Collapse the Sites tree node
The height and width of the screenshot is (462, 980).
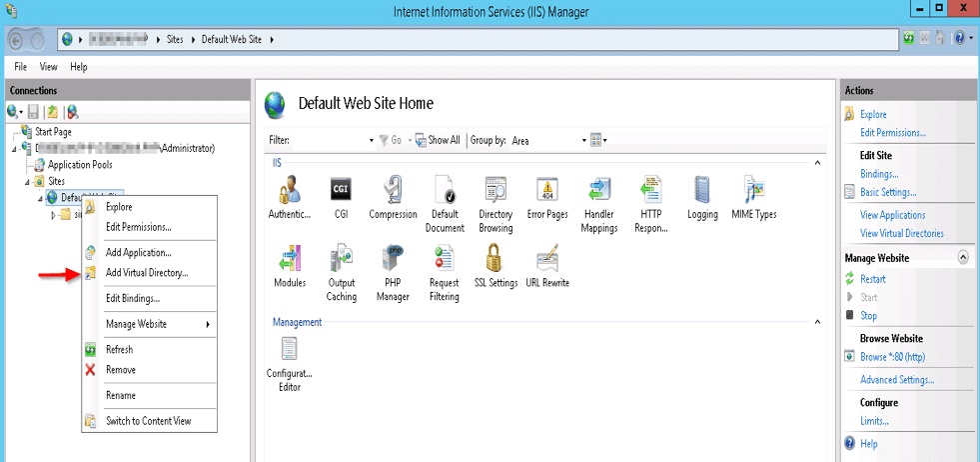click(28, 182)
